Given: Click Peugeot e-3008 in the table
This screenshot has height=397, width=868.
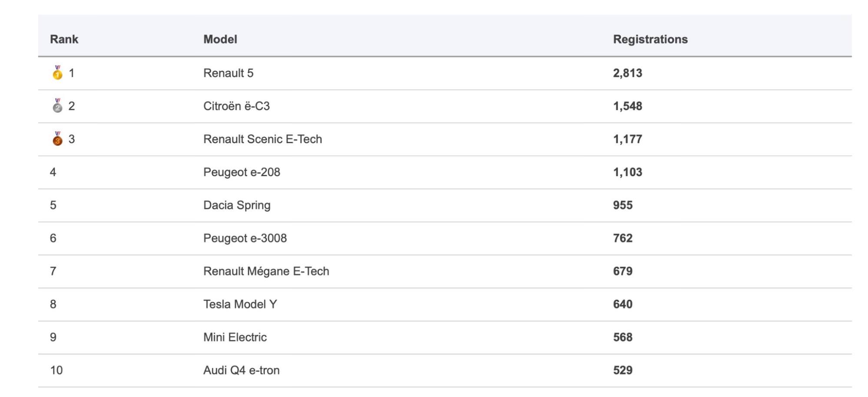Looking at the screenshot, I should (x=245, y=238).
